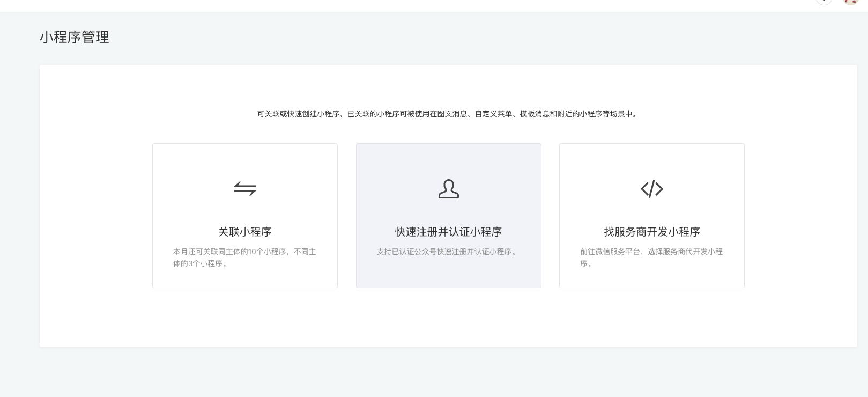Click description 前往微信服务平台，选择服务商代开发小程序
Image resolution: width=868 pixels, height=397 pixels.
652,258
